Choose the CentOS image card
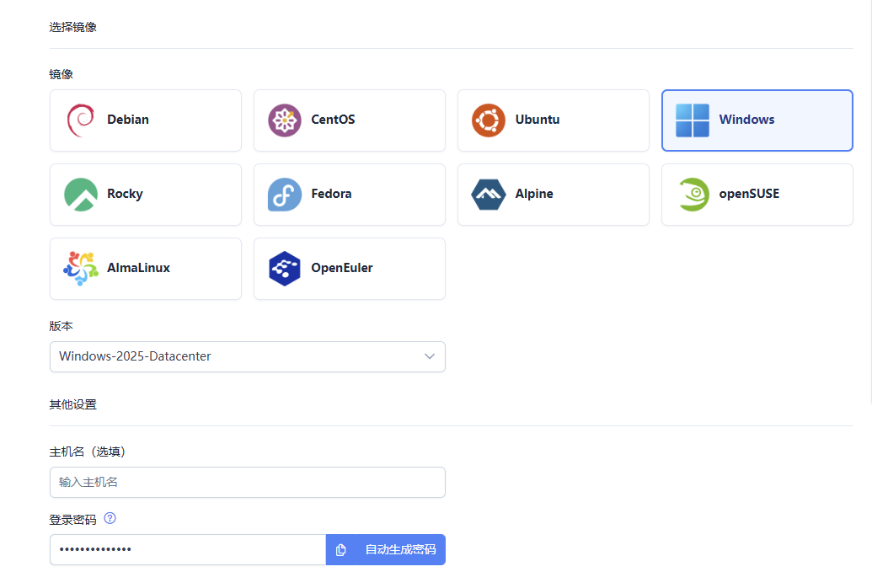872x588 pixels. 350,120
